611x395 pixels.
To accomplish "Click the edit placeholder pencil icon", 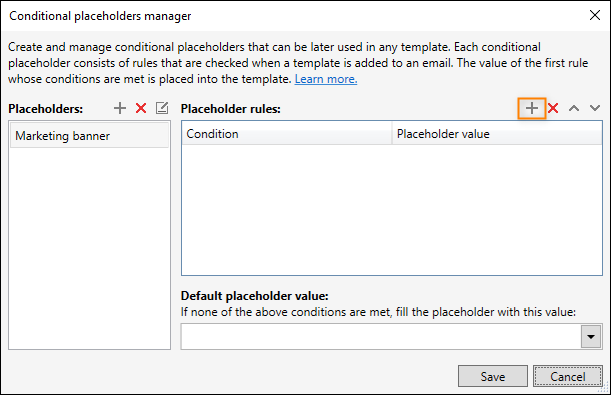I will 162,108.
